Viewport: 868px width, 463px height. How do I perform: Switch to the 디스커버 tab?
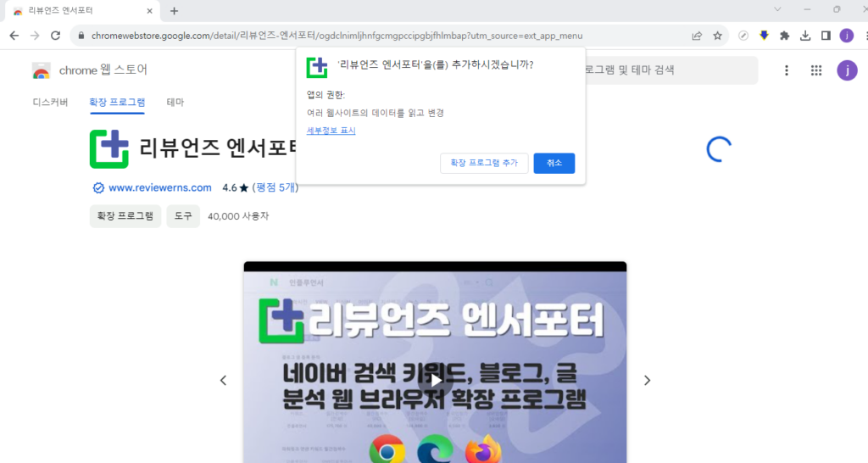[x=50, y=102]
